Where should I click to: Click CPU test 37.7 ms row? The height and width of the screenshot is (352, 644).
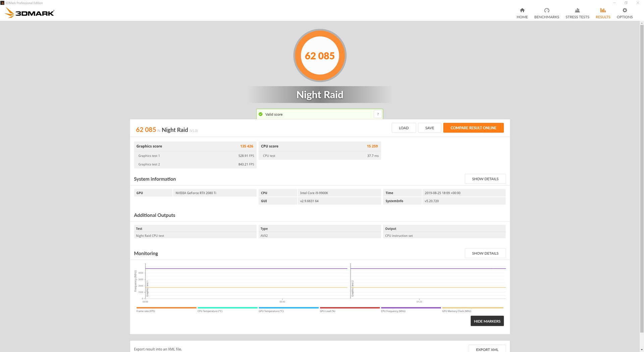320,156
